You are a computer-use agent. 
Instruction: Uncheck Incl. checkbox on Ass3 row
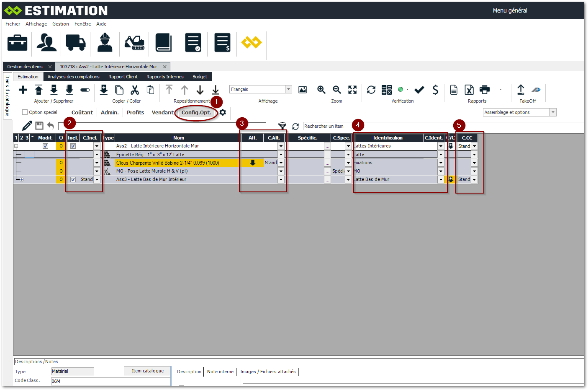(x=73, y=179)
